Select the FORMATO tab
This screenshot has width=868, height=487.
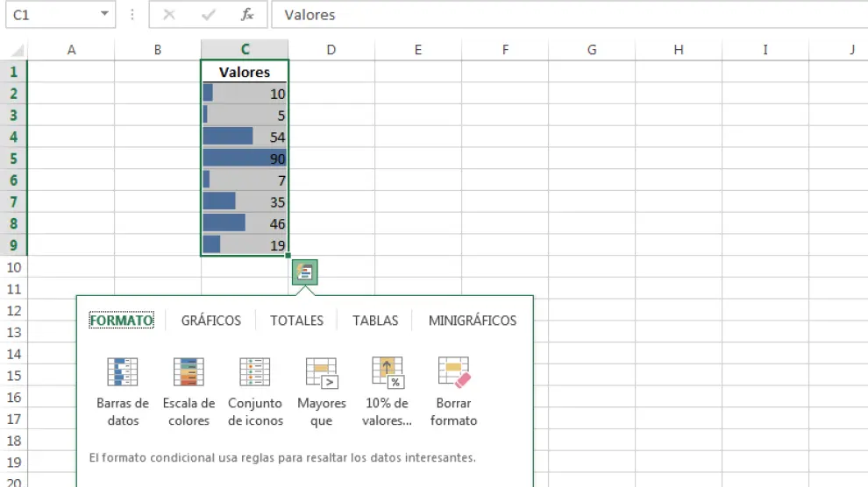[122, 321]
